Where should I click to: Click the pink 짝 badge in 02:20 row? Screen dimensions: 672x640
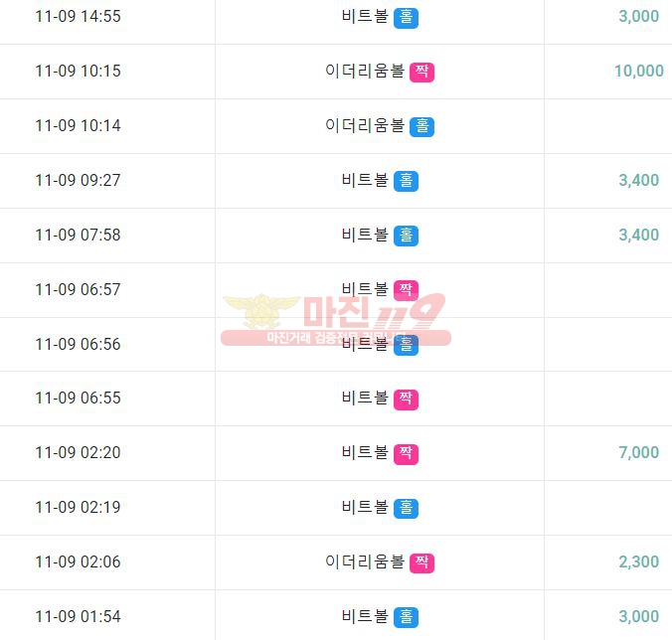pyautogui.click(x=406, y=454)
